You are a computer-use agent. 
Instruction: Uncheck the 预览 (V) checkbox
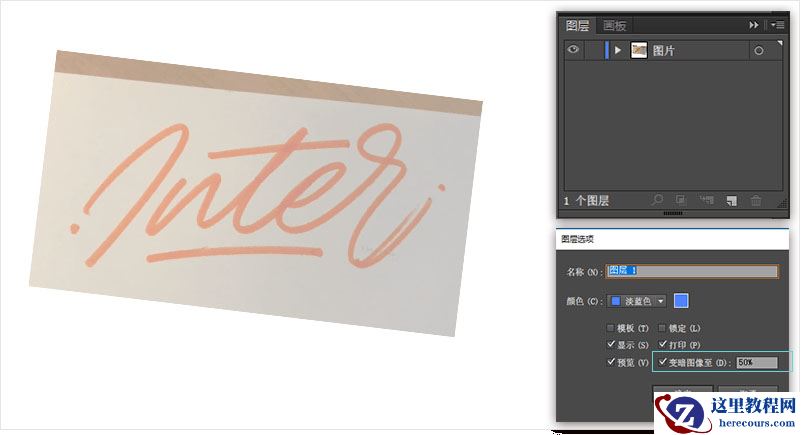point(610,361)
